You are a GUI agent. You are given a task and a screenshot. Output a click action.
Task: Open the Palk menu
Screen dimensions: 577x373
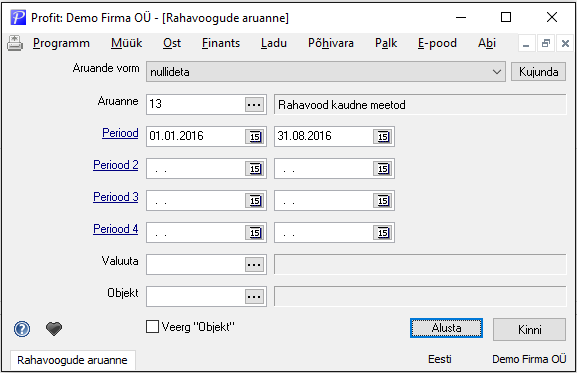coord(386,43)
